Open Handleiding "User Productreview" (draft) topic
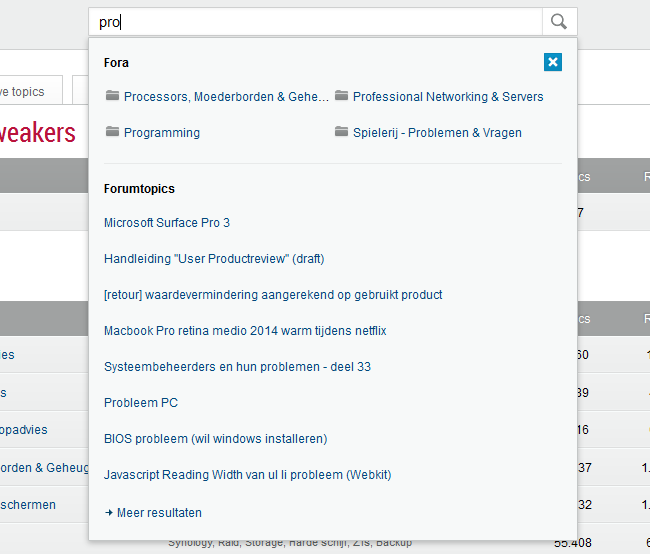 pyautogui.click(x=214, y=259)
